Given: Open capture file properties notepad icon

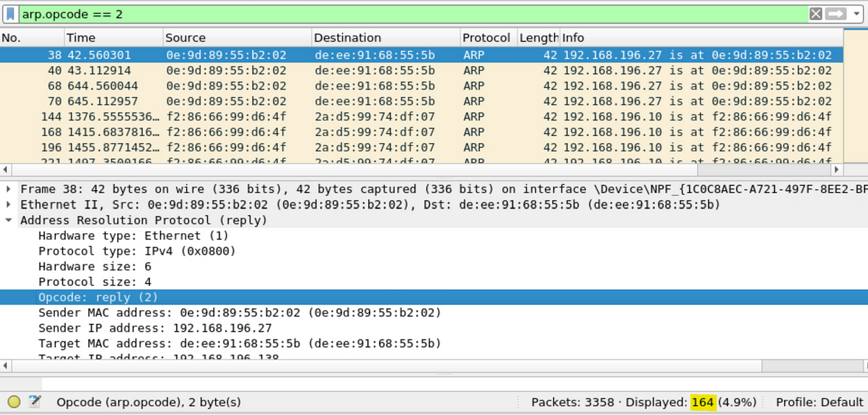Looking at the screenshot, I should point(34,402).
